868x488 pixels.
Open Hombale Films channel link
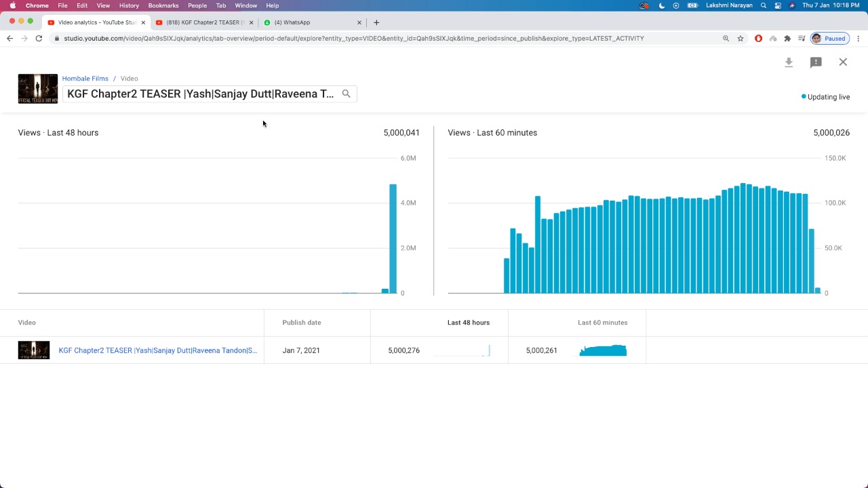pos(85,79)
